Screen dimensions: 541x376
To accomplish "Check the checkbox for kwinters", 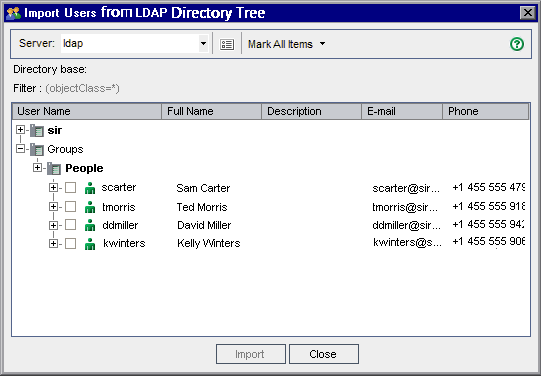I will [70, 244].
